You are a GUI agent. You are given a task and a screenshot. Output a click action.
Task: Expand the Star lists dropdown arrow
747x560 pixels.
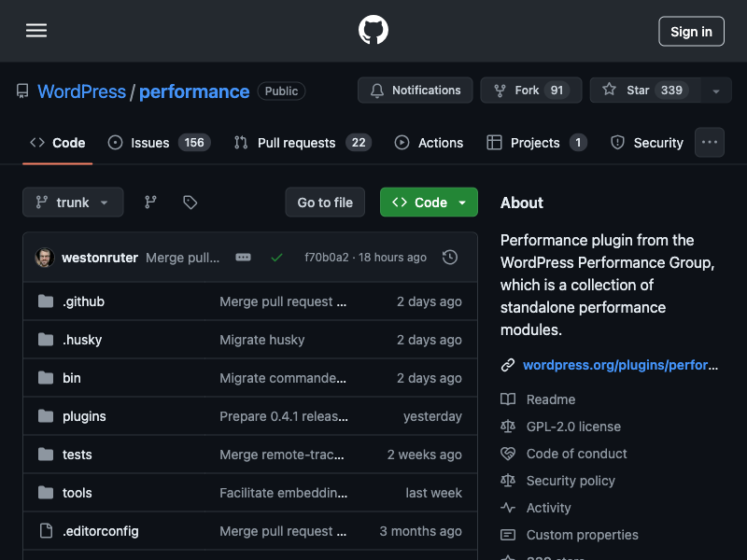click(x=716, y=91)
